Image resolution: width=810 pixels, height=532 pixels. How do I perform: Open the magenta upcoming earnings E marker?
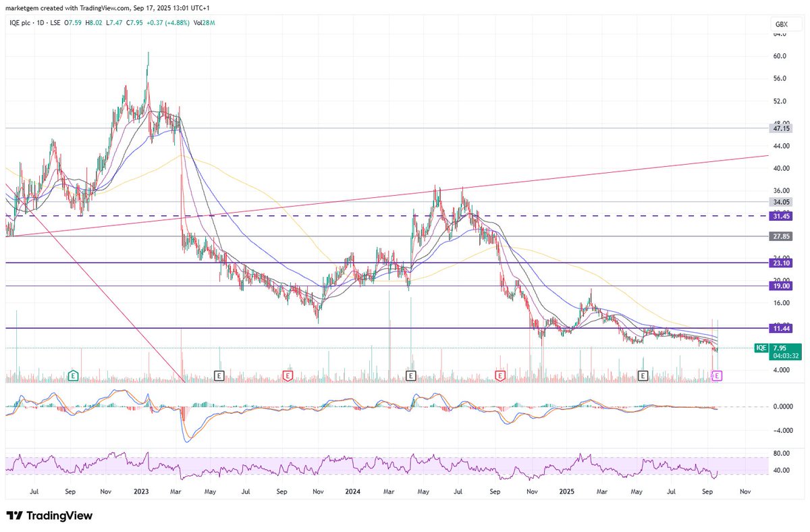click(716, 376)
